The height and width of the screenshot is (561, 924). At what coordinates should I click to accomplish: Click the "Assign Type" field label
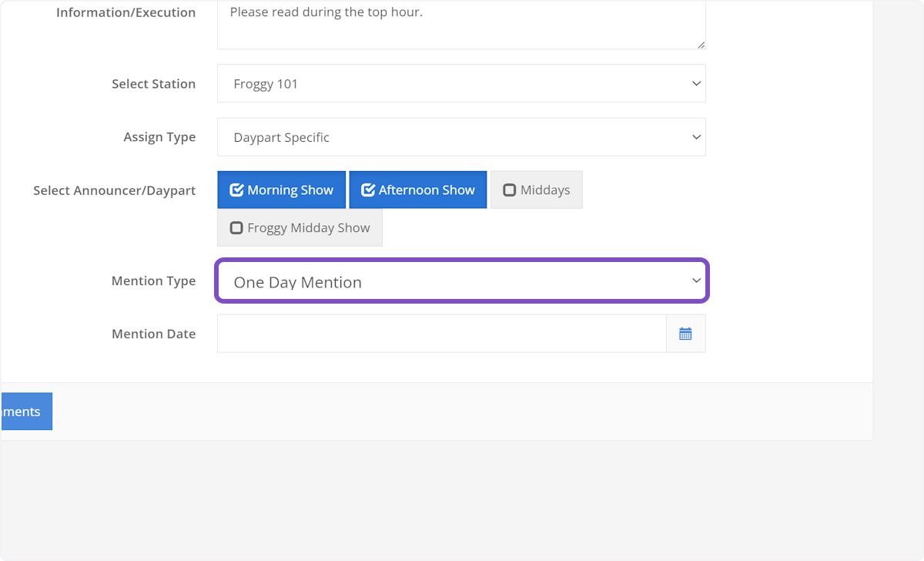pyautogui.click(x=159, y=137)
